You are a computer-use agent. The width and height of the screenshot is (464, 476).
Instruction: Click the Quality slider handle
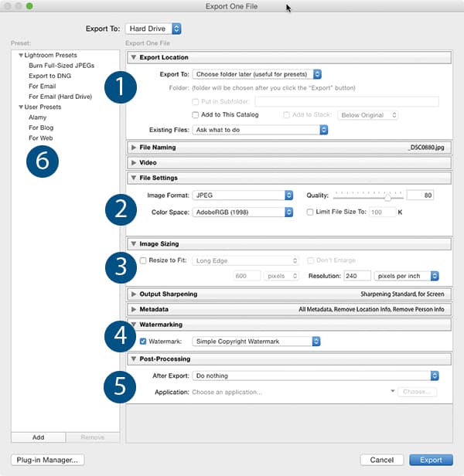pyautogui.click(x=387, y=197)
